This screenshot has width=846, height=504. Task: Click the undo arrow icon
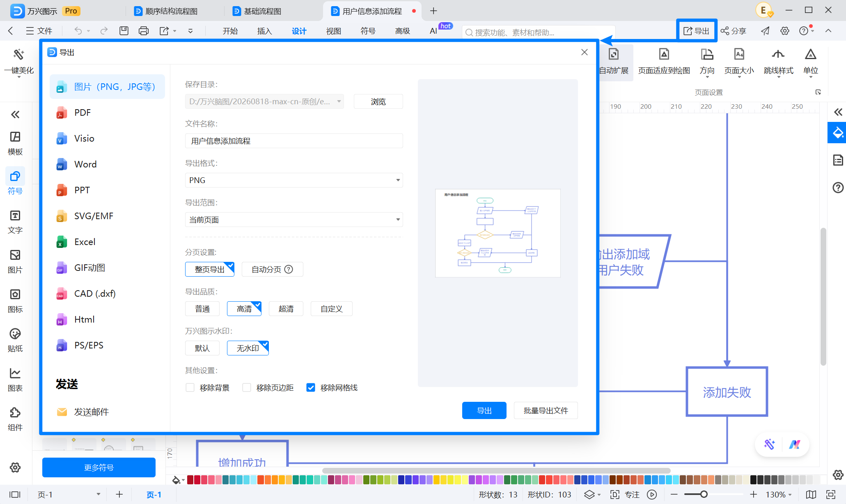(x=78, y=31)
